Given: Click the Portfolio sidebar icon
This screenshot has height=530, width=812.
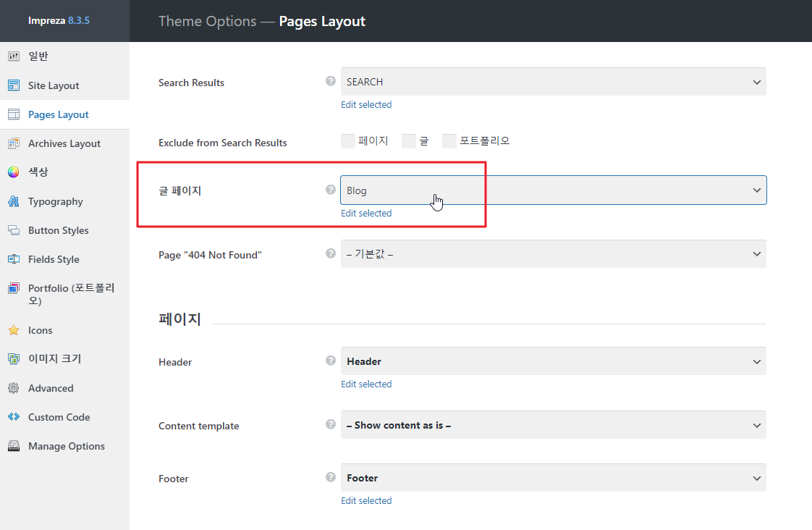Looking at the screenshot, I should 14,288.
